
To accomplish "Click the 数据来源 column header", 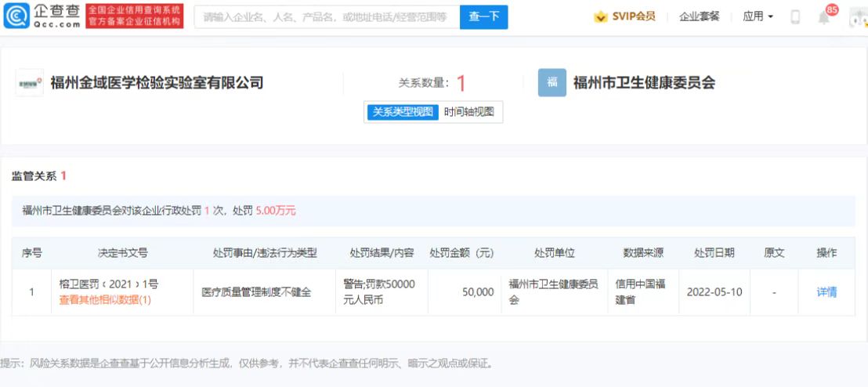I will click(x=643, y=253).
